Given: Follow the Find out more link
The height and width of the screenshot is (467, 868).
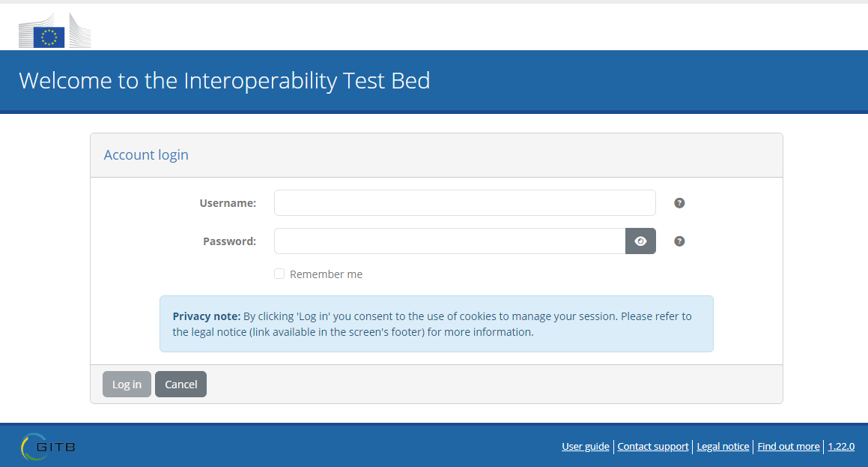Looking at the screenshot, I should coord(789,447).
